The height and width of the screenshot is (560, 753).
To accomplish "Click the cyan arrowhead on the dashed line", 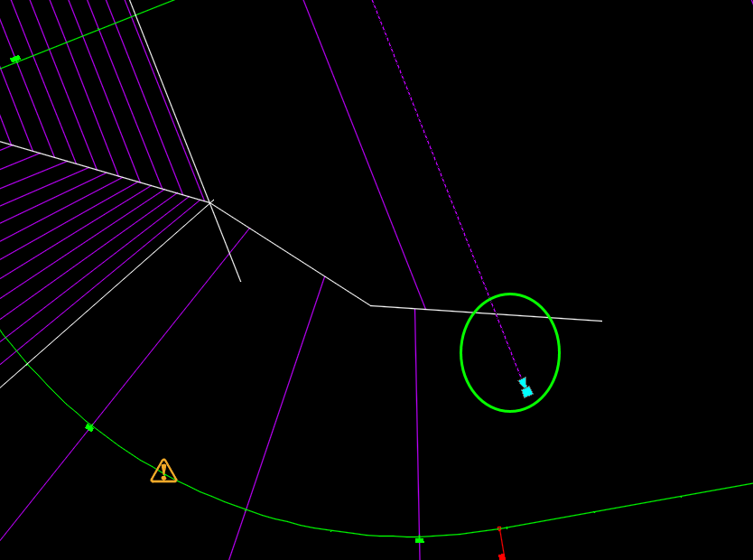I will (x=523, y=383).
